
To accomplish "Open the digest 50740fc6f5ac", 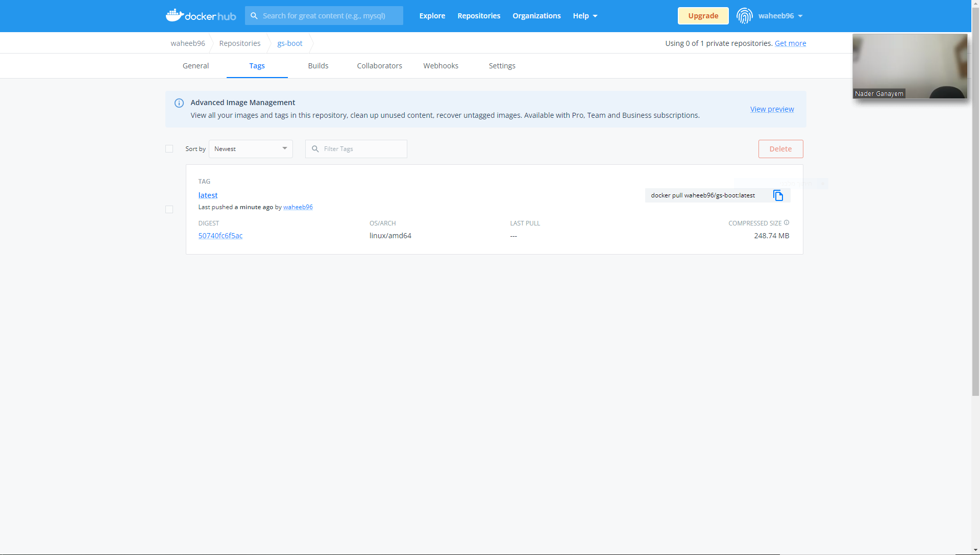I will (x=220, y=236).
